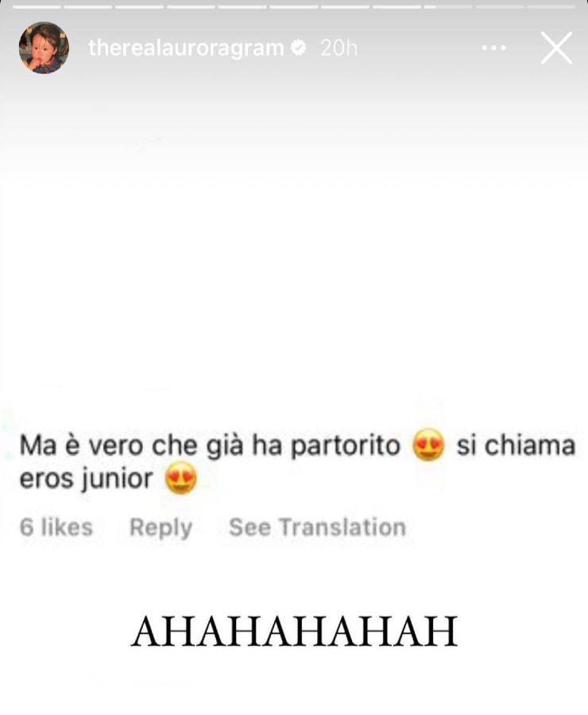
Task: Select the sixth story progress segment
Action: [x=294, y=7]
